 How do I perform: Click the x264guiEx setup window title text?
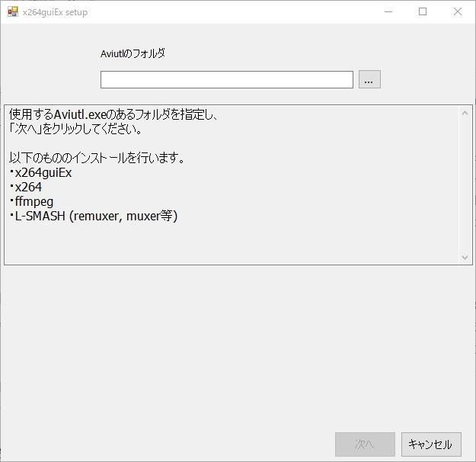55,12
